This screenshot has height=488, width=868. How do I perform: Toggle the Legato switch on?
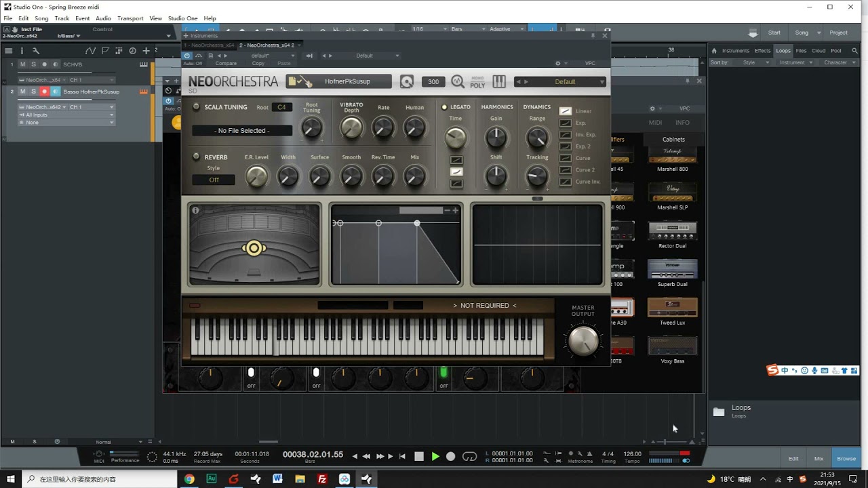coord(445,107)
